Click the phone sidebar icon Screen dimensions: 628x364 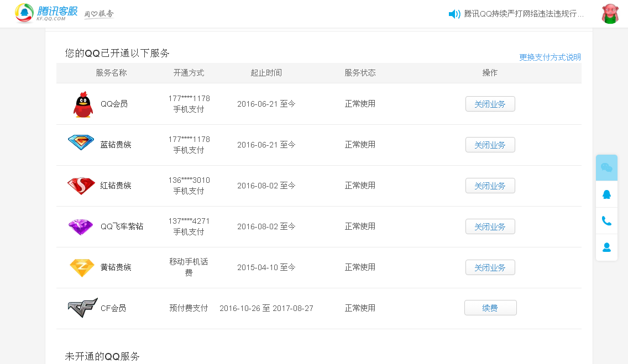pos(607,221)
